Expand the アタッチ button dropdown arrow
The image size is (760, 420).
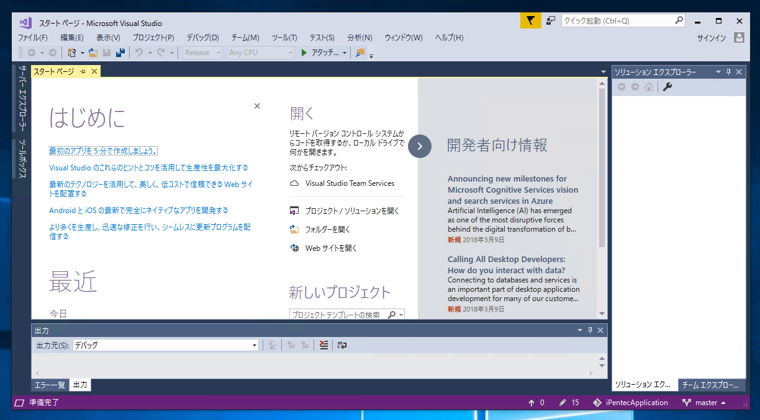click(345, 53)
